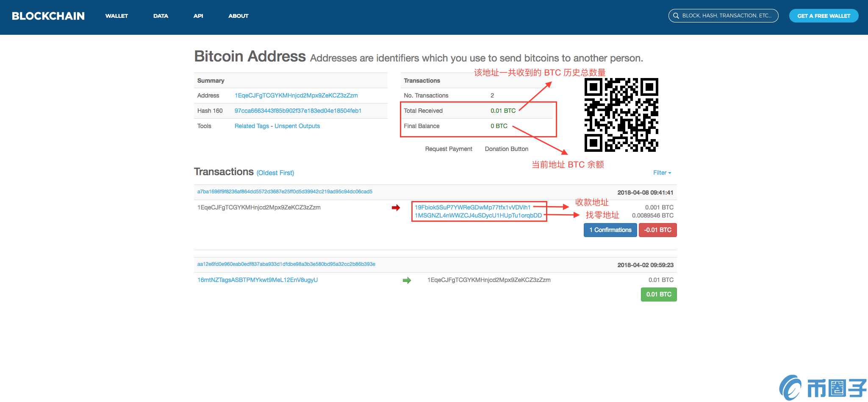Click the green 0.01 BTC button
The height and width of the screenshot is (402, 868).
pyautogui.click(x=659, y=294)
